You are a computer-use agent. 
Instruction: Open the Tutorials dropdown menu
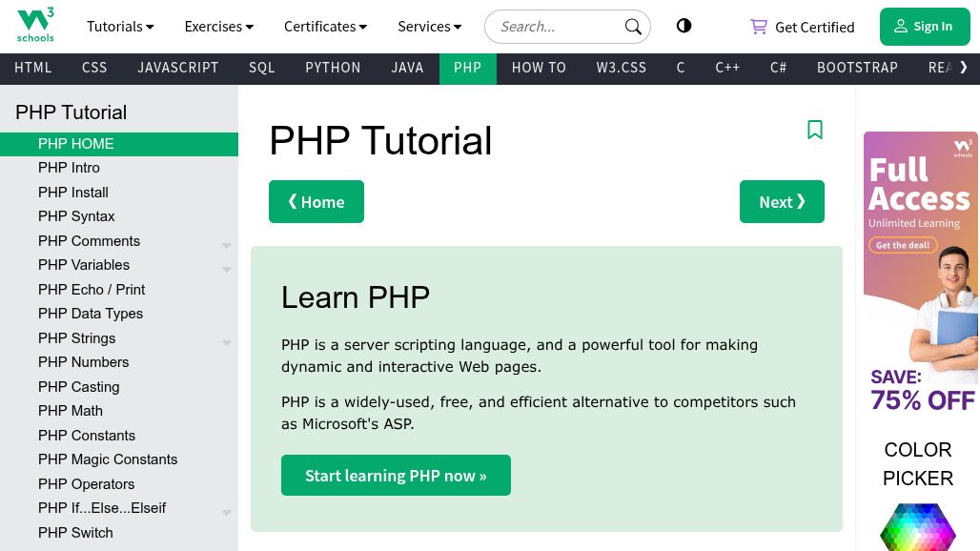[120, 27]
